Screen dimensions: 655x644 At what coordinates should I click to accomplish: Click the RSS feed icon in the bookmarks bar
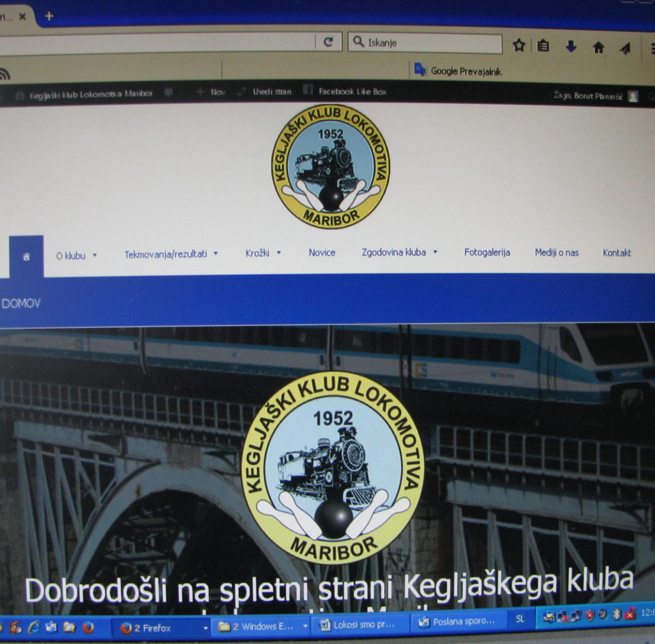(4, 73)
